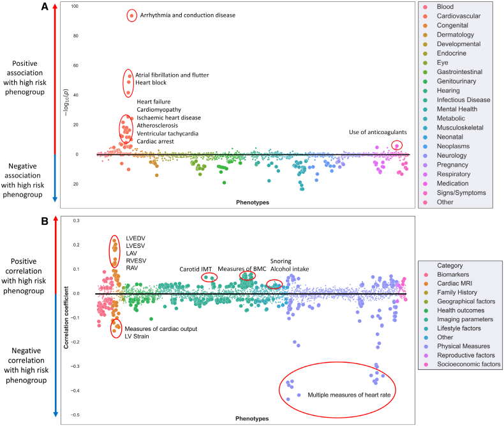The height and width of the screenshot is (426, 504).
Task: Click the RAV annotation
Action: click(x=132, y=268)
